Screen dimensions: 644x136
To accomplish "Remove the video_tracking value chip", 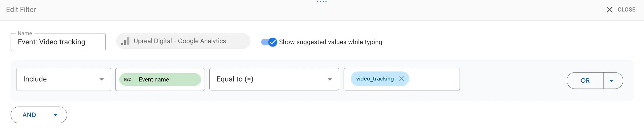I will coord(401,79).
